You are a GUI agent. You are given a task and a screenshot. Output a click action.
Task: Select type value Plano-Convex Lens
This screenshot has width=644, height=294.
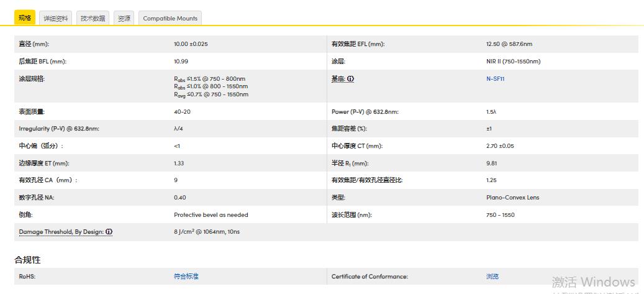click(512, 198)
